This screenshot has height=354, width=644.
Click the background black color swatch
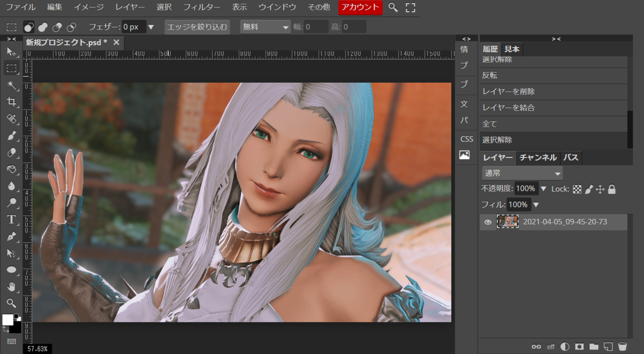pos(16,327)
